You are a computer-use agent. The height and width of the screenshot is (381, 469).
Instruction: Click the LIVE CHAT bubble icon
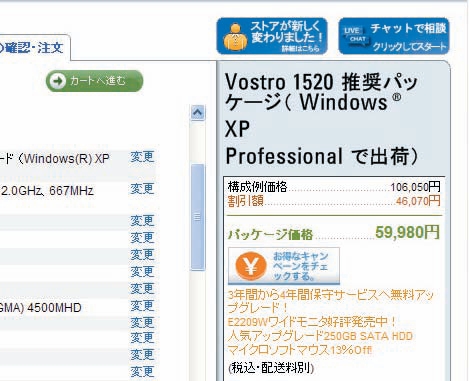click(355, 35)
